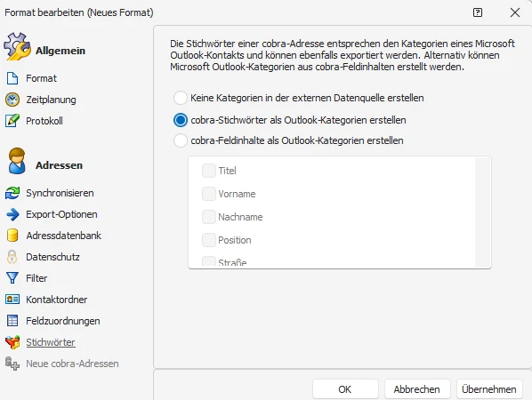Click the Allgemein section heading
The width and height of the screenshot is (532, 400).
(x=60, y=51)
